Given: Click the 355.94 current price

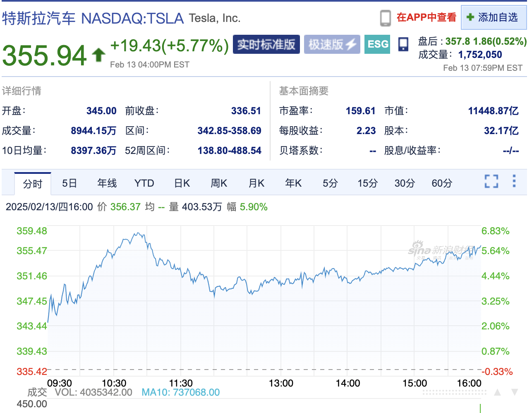Looking at the screenshot, I should point(44,55).
